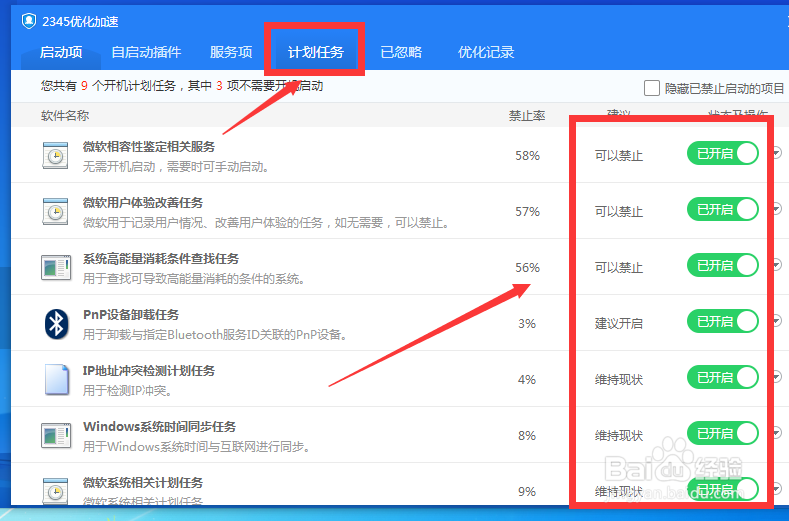789x521 pixels.
Task: Toggle the Windows系统时间同步任务 switch
Action: click(x=723, y=433)
